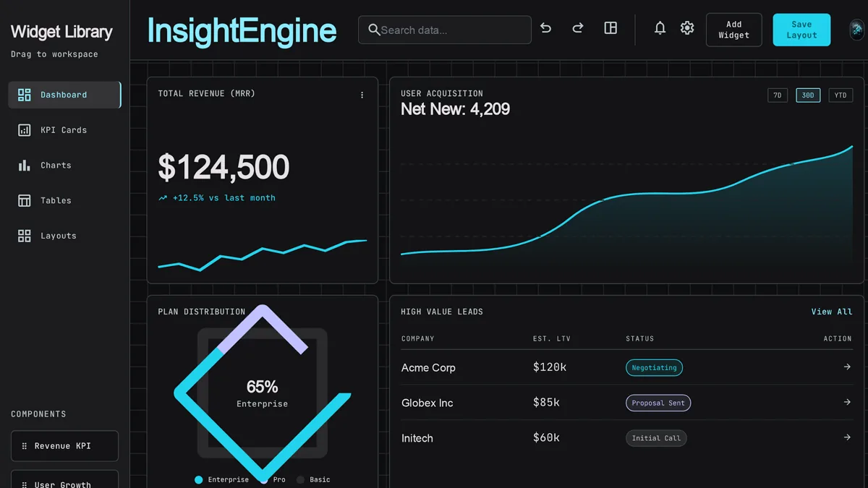This screenshot has height=488, width=868.
Task: Click the $85k LTV value
Action: pos(546,403)
